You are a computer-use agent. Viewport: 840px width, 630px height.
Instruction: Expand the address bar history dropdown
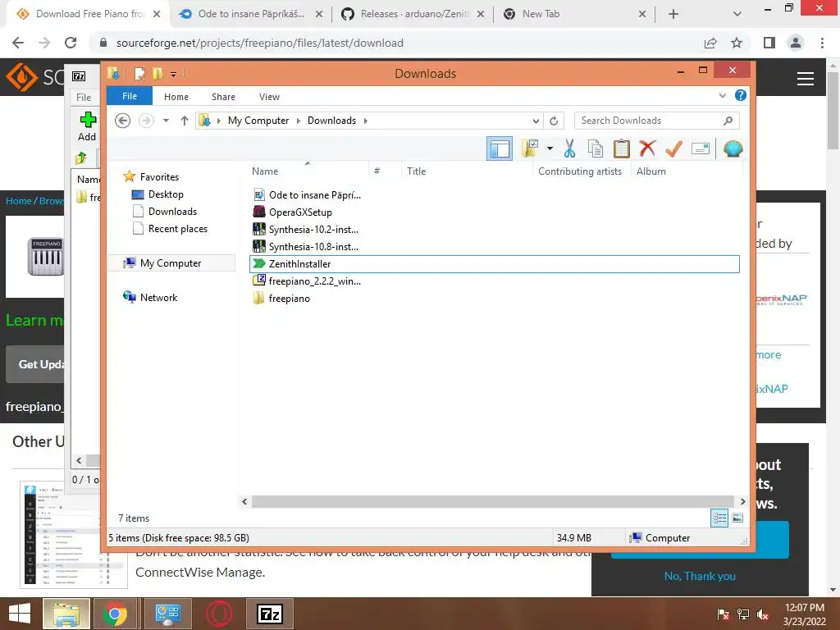(535, 121)
